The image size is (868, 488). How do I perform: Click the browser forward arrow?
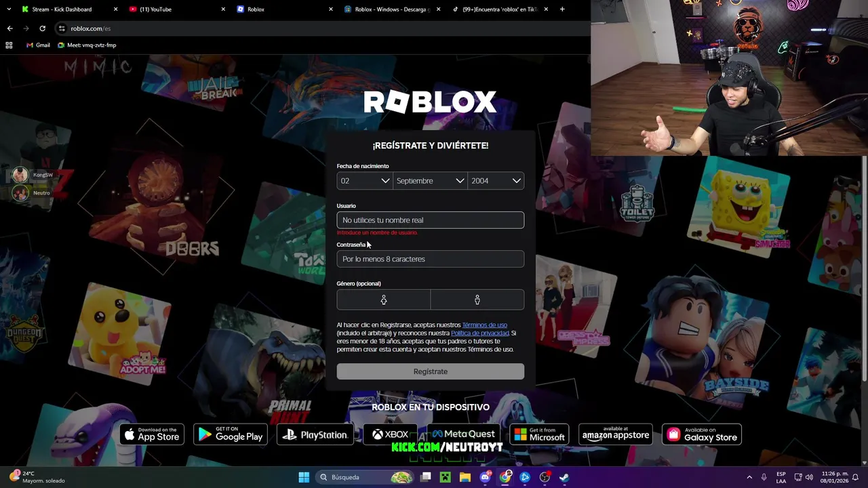(26, 28)
